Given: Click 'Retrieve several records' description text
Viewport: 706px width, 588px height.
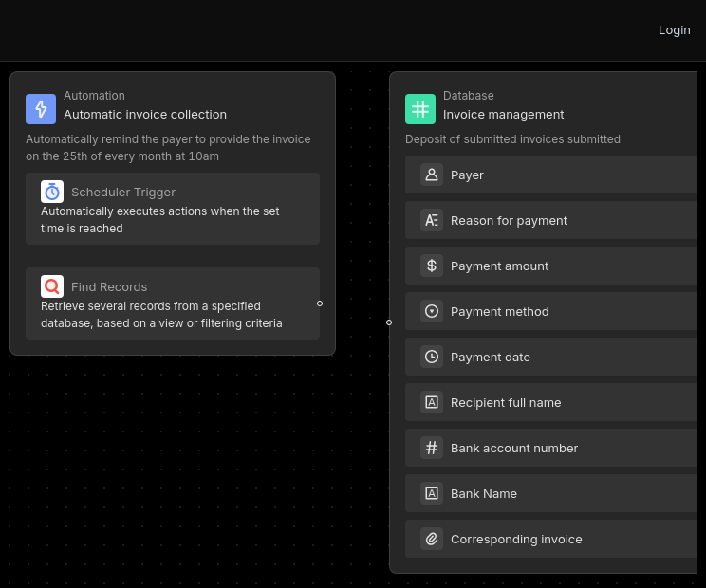Looking at the screenshot, I should coord(161,315).
